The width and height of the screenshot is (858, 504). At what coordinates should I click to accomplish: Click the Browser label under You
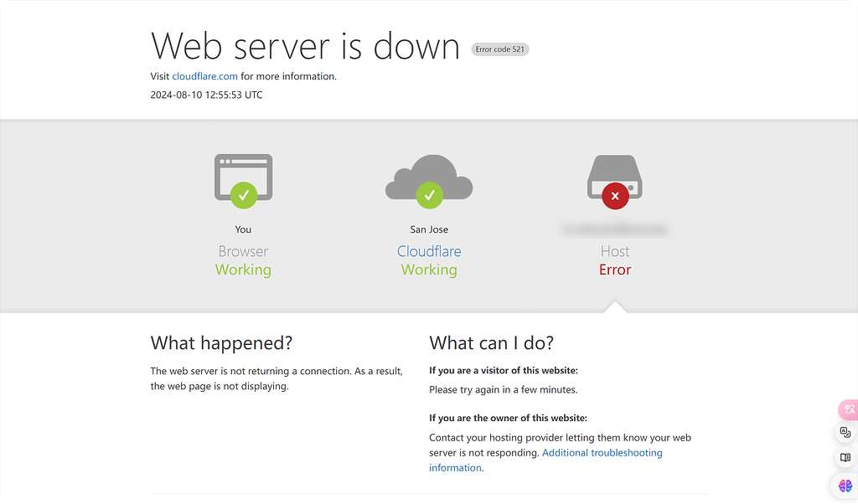coord(243,251)
